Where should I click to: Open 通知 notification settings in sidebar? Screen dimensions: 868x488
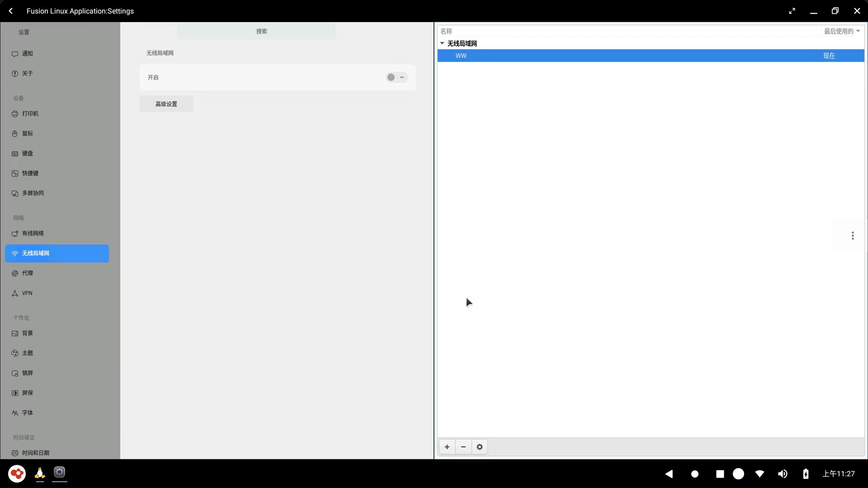(27, 53)
